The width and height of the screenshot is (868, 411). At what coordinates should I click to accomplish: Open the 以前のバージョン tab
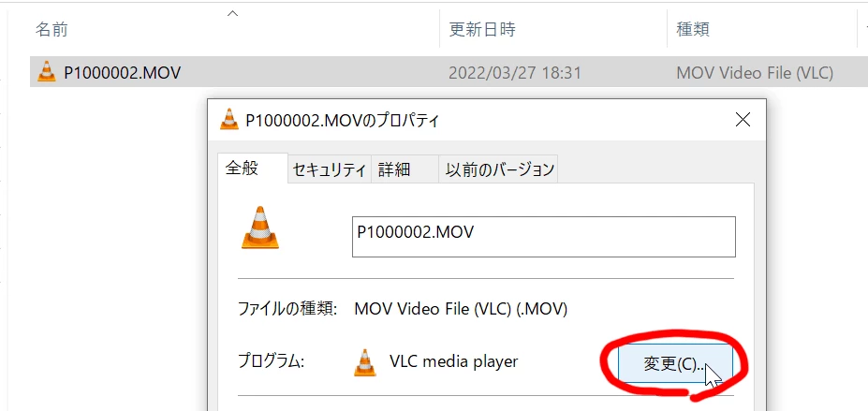click(498, 169)
